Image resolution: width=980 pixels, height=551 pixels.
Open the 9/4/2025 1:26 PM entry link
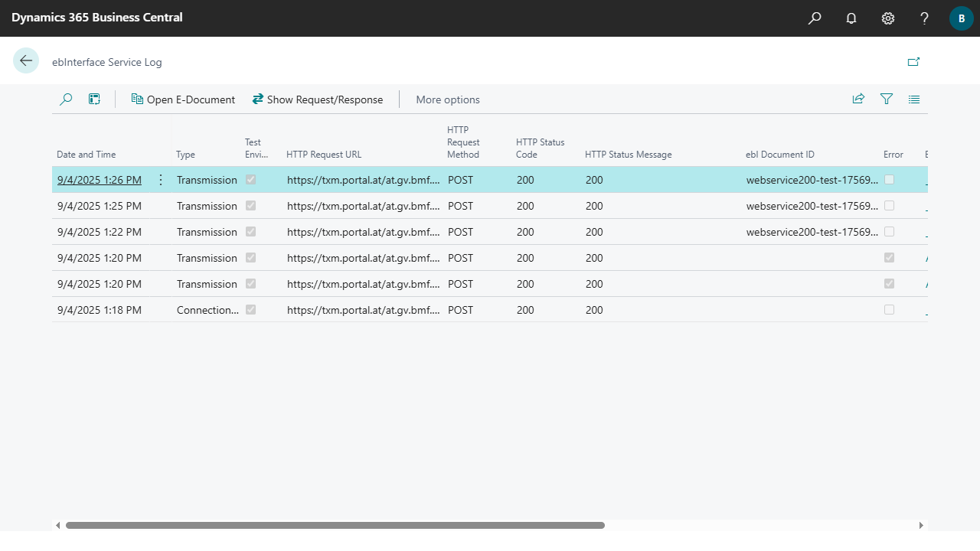(x=100, y=180)
